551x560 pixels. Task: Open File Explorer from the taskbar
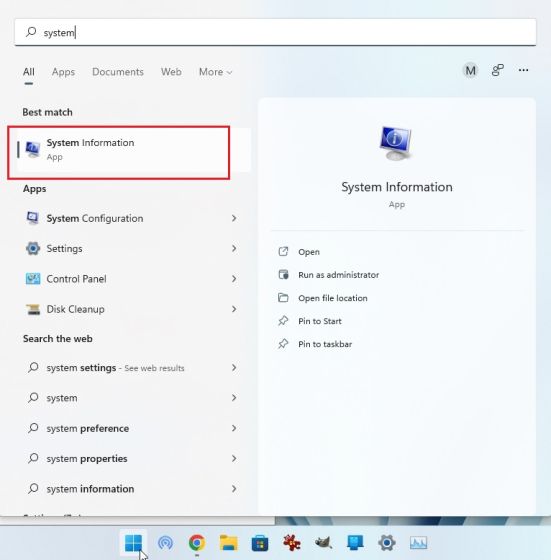pyautogui.click(x=229, y=543)
